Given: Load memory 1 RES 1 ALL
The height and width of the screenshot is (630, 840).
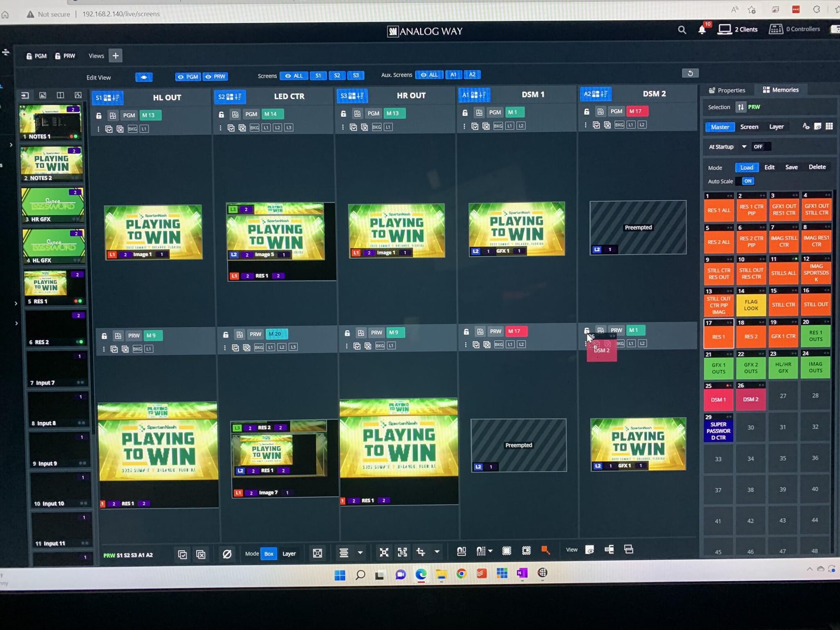Looking at the screenshot, I should pyautogui.click(x=719, y=207).
